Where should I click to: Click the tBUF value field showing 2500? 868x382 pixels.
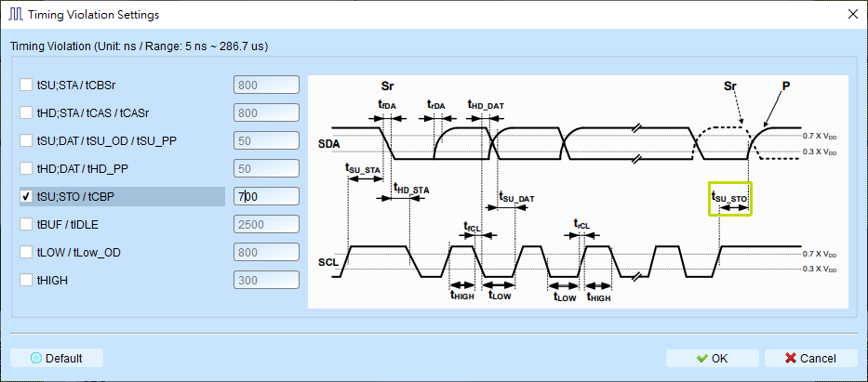tap(266, 224)
